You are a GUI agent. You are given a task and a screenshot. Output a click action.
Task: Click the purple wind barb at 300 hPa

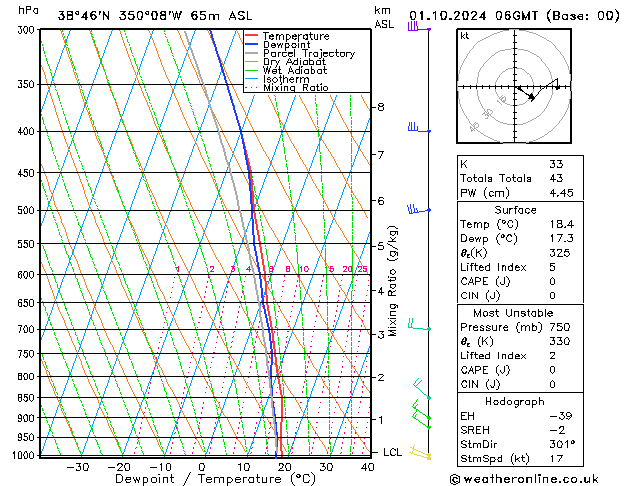tap(419, 27)
